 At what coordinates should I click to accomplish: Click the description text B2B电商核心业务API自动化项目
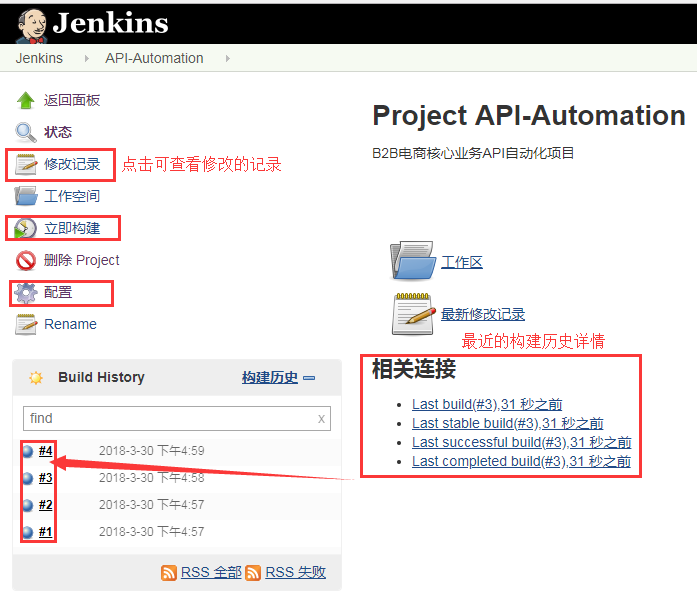(x=473, y=153)
